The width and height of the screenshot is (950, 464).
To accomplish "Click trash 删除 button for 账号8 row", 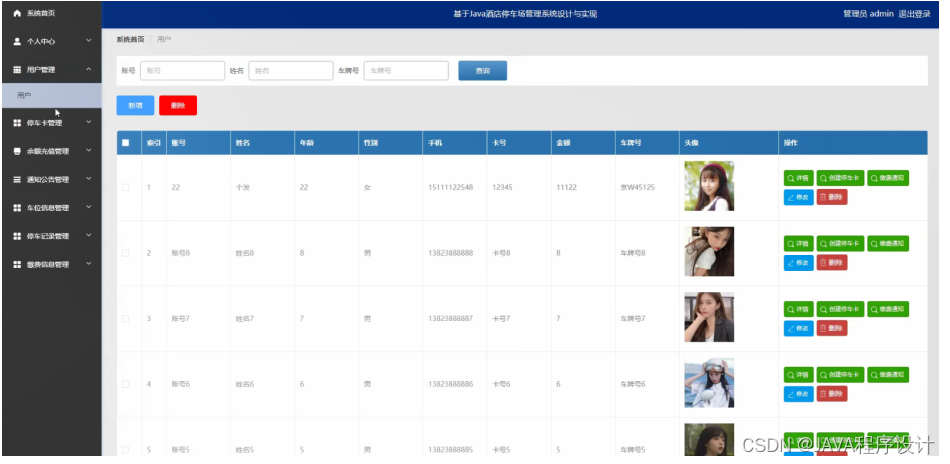I will coord(832,262).
